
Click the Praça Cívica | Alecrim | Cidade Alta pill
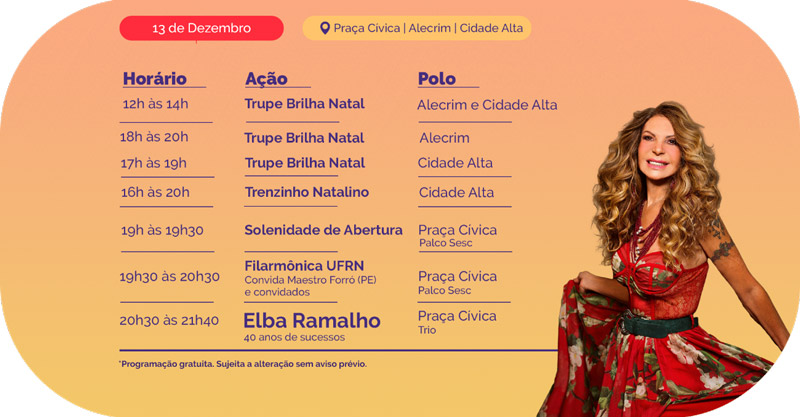tap(417, 28)
